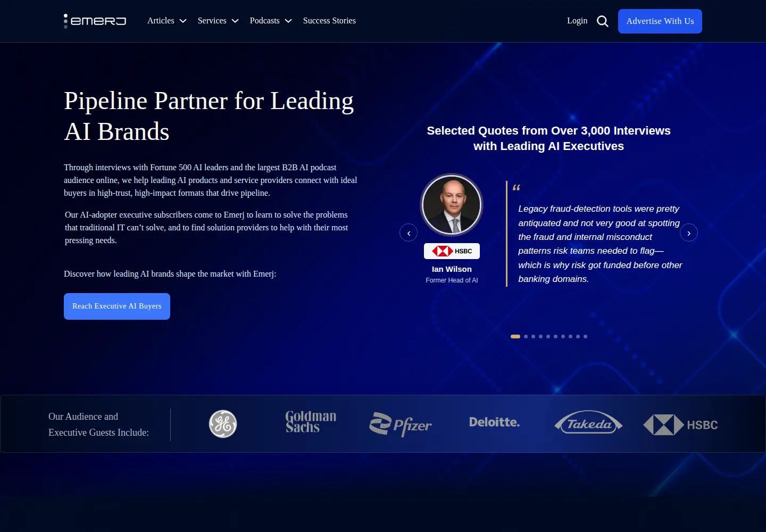Advance to the next quote with right arrow
766x532 pixels.
click(689, 232)
